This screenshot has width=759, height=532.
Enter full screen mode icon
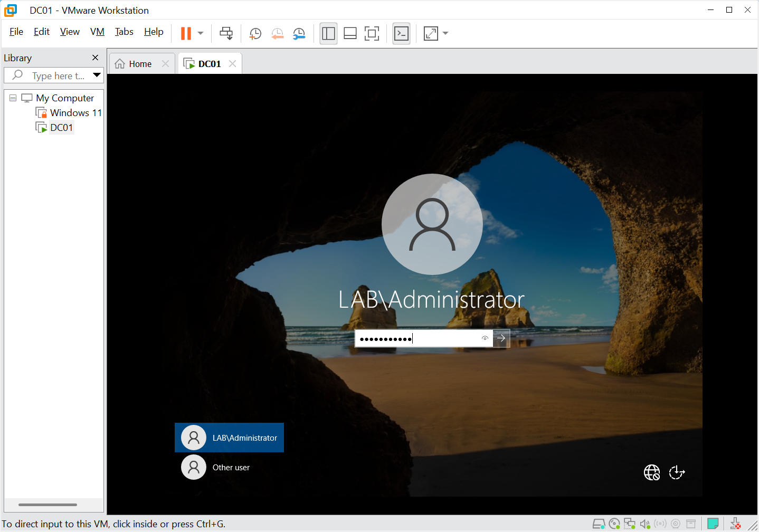tap(372, 34)
